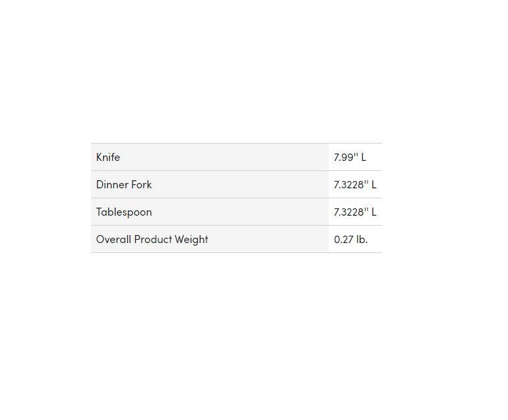
Task: Click the "Overall Product Weight" label
Action: 152,240
